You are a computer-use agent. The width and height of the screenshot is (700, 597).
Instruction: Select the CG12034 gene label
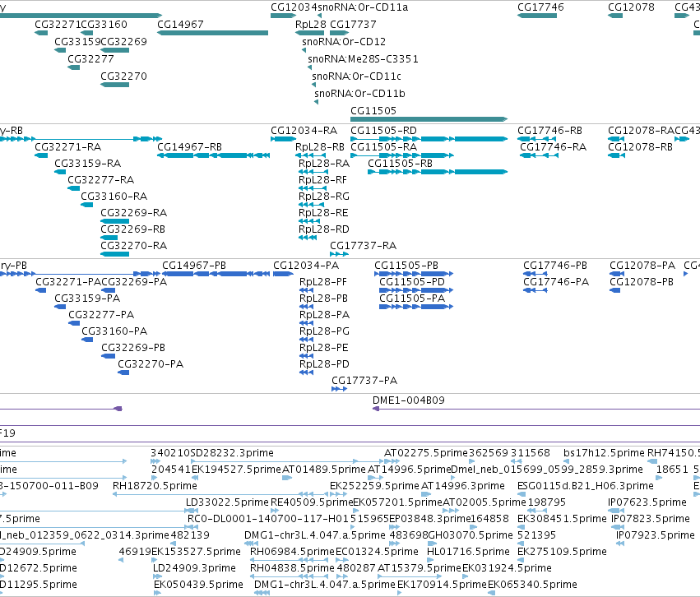pos(294,7)
